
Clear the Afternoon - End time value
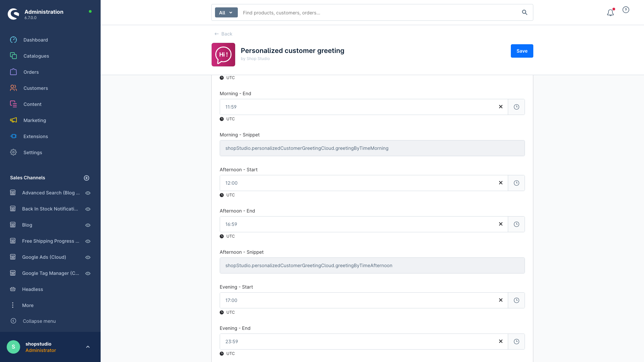pos(501,224)
